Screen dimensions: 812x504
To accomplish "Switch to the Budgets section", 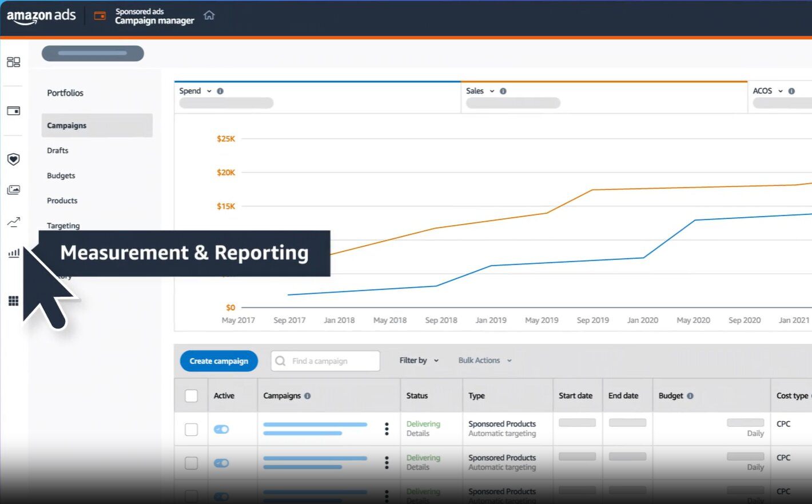I will [61, 175].
